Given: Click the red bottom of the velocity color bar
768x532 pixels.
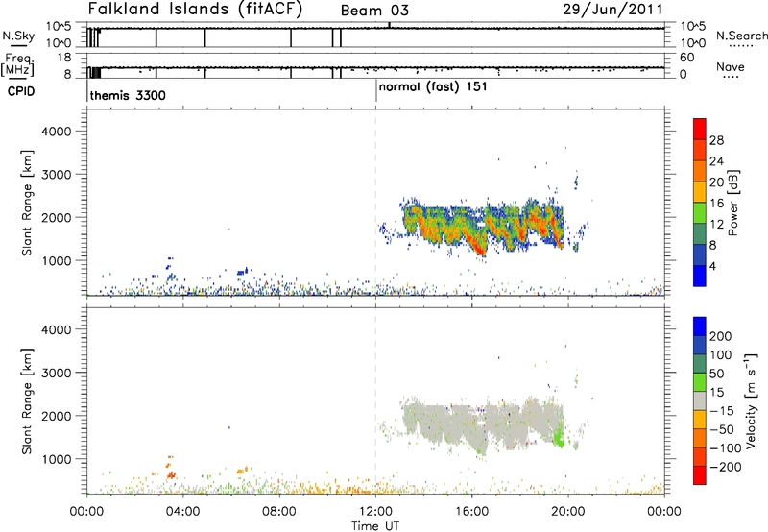Looking at the screenshot, I should click(700, 475).
